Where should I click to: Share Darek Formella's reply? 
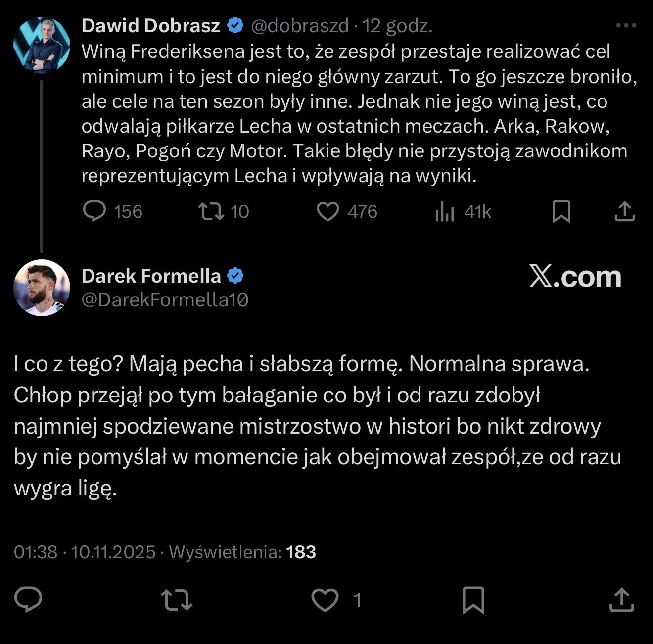(621, 600)
